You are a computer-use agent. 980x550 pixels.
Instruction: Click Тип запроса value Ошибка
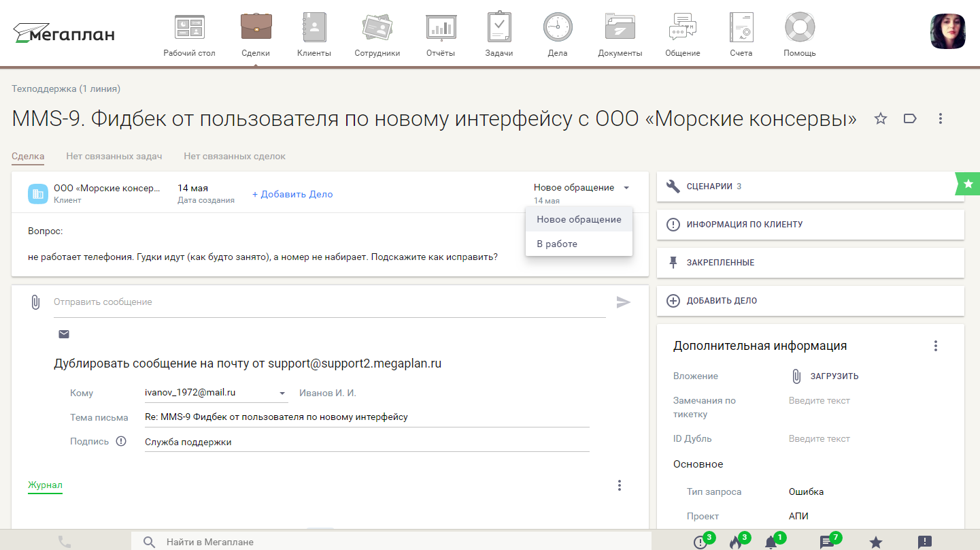(x=807, y=491)
